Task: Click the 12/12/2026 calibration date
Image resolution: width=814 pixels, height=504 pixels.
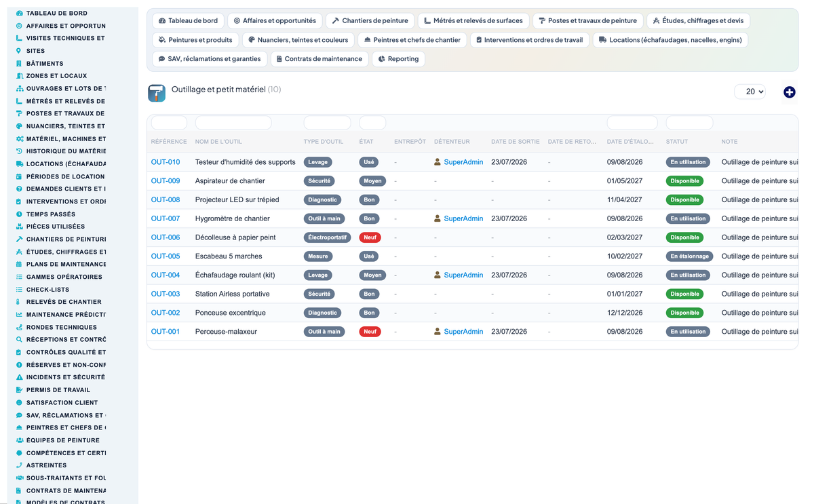Action: pyautogui.click(x=625, y=313)
